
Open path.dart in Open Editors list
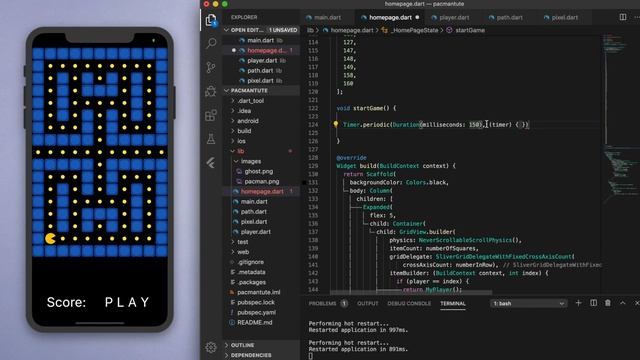click(x=261, y=70)
